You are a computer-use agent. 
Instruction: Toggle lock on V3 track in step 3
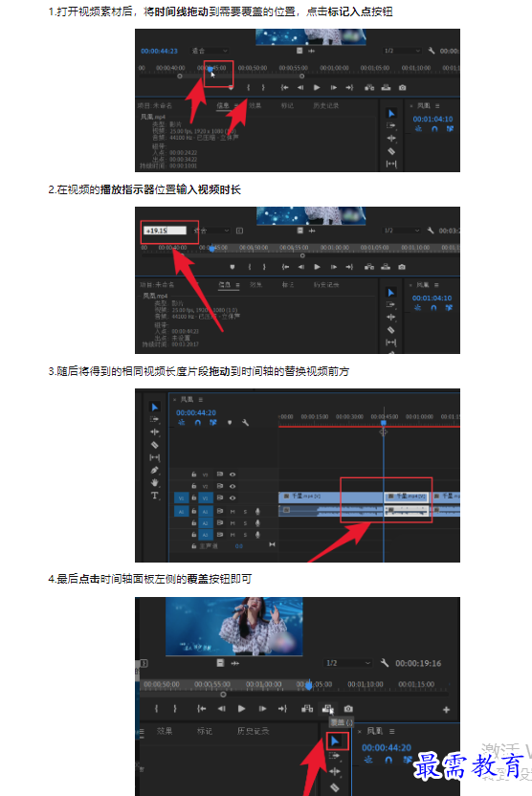tap(193, 475)
